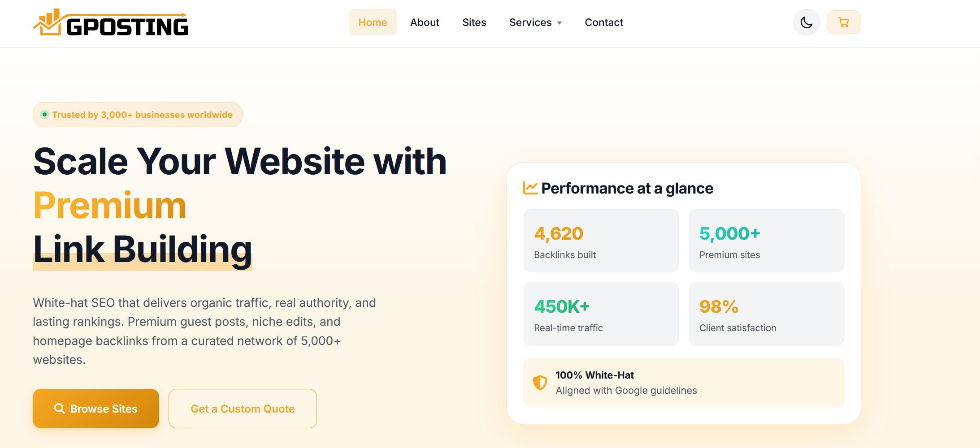
Task: Open the About page
Action: [x=425, y=22]
